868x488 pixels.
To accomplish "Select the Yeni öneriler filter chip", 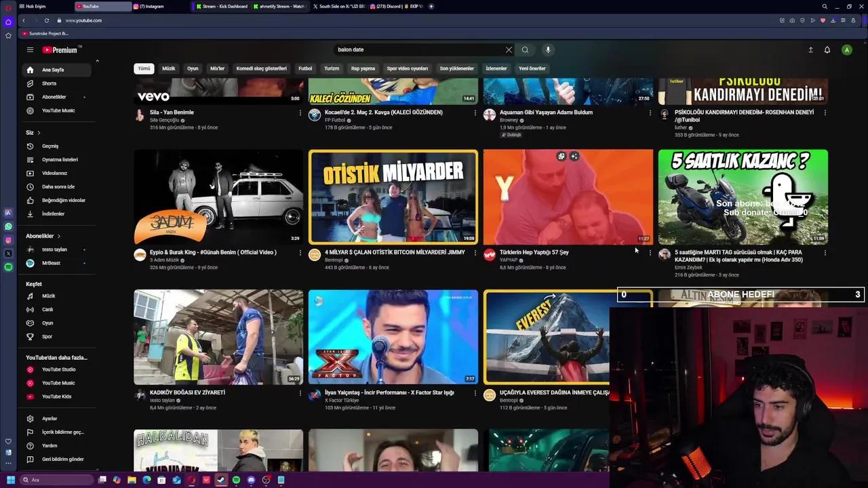I will point(532,68).
